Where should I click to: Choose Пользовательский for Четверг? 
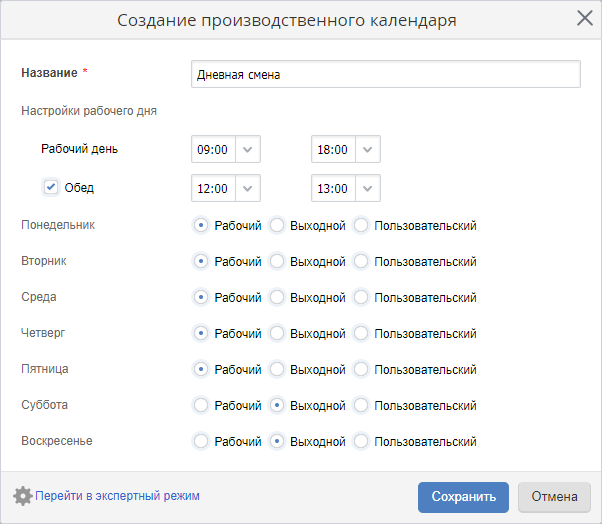pos(361,334)
